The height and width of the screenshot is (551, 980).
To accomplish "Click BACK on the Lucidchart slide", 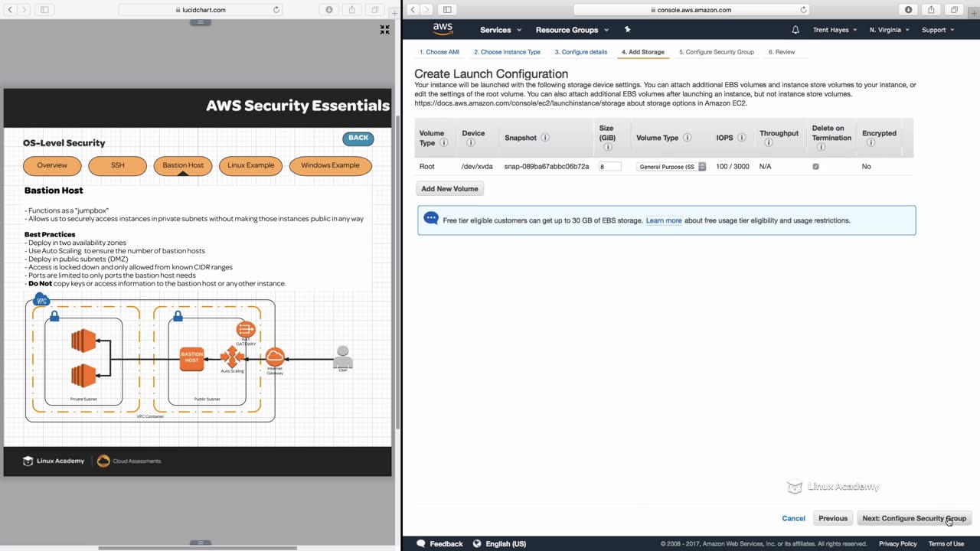I will click(x=358, y=139).
